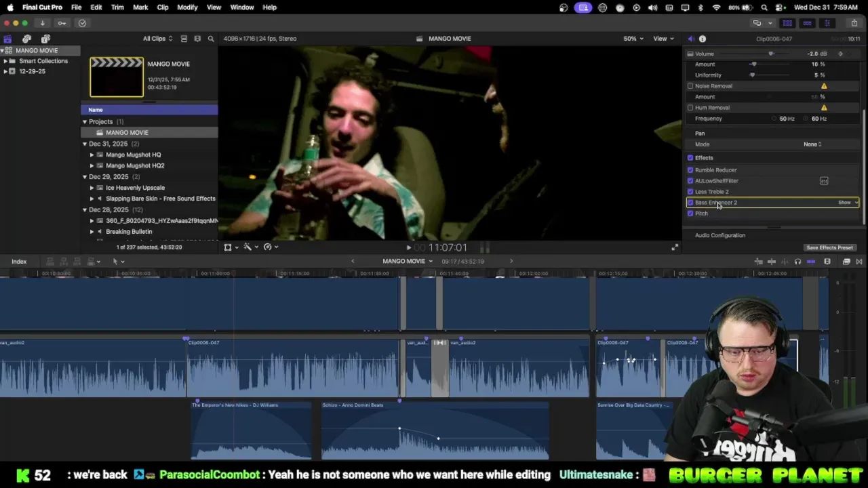This screenshot has height=488, width=868.
Task: Toggle audio skimming headphones icon
Action: [797, 262]
